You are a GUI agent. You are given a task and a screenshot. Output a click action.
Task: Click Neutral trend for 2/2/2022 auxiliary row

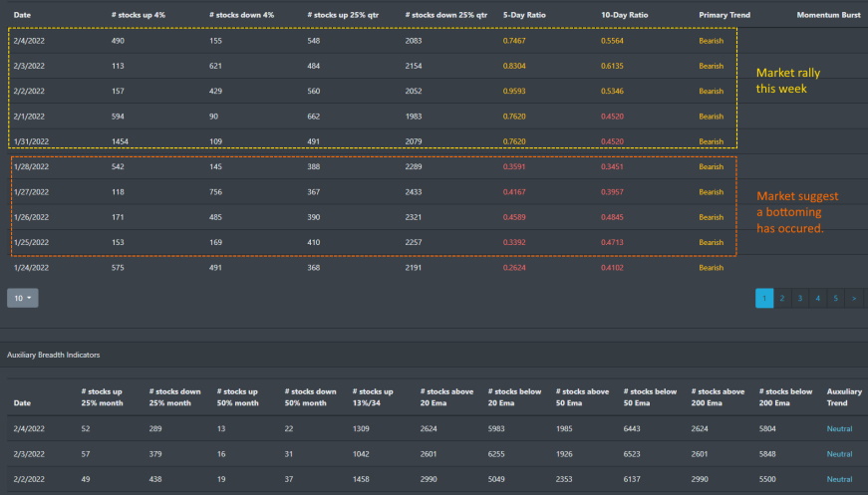point(839,479)
